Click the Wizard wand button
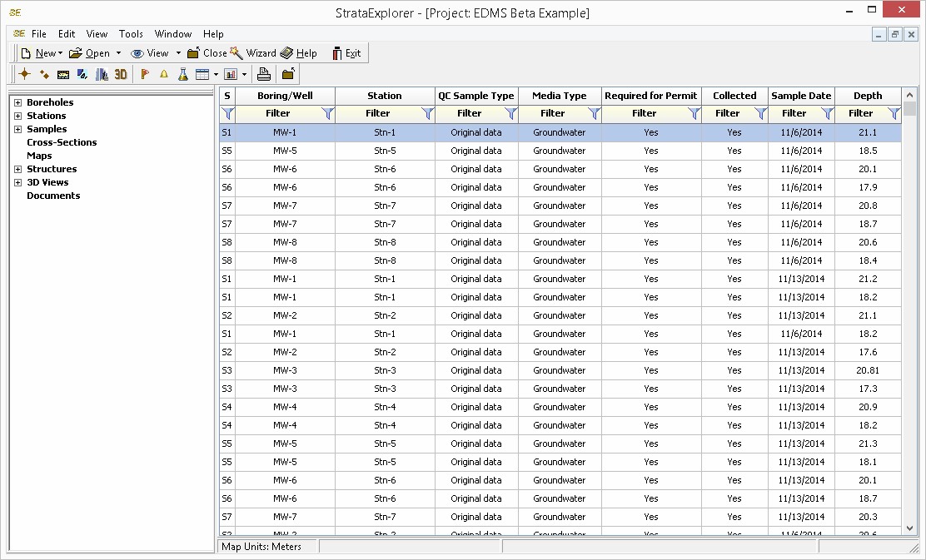The image size is (926, 560). coord(237,53)
